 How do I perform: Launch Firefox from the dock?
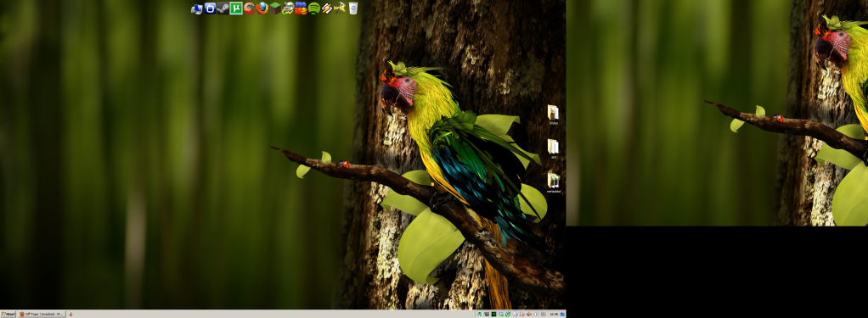click(x=262, y=8)
